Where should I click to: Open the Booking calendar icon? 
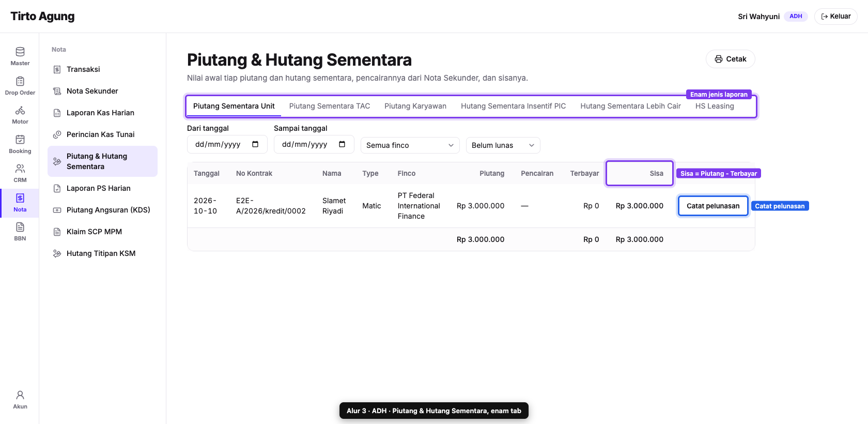click(x=20, y=140)
